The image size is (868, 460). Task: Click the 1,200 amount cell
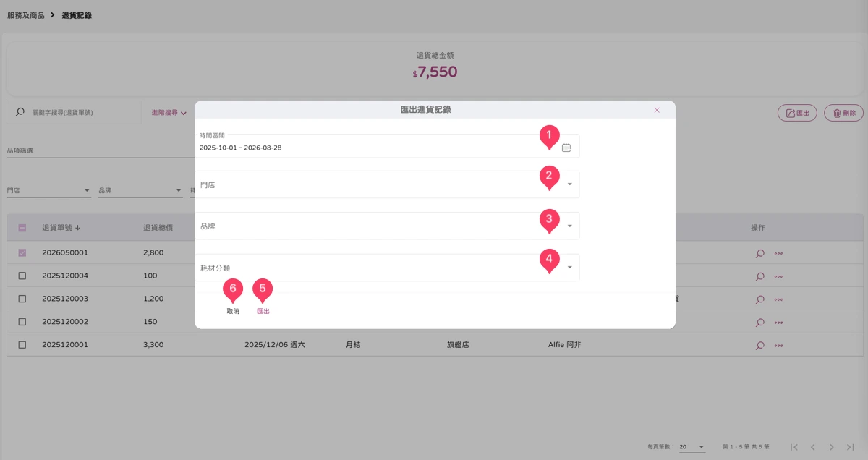[x=153, y=299]
